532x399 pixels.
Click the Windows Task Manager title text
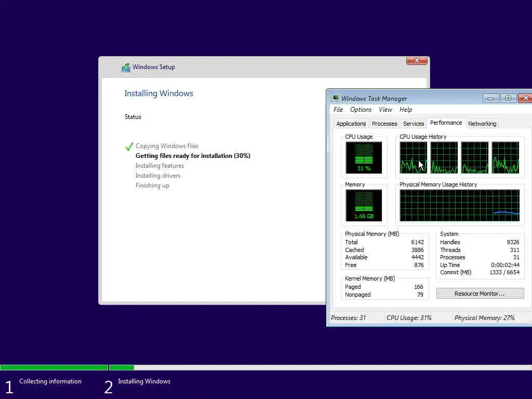(x=374, y=99)
